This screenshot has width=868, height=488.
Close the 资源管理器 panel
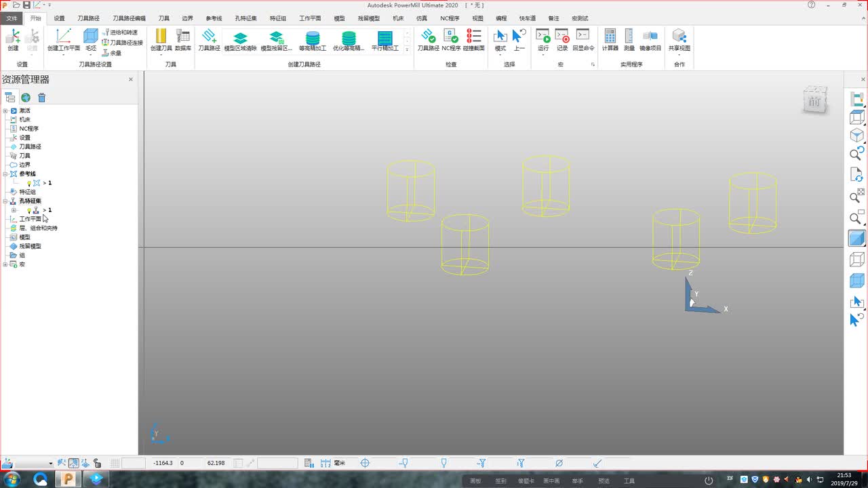(131, 79)
